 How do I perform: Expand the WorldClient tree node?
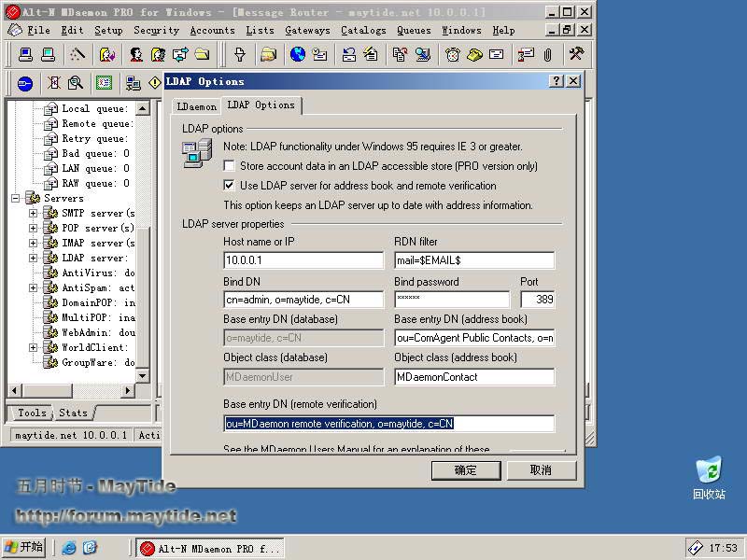coord(34,348)
